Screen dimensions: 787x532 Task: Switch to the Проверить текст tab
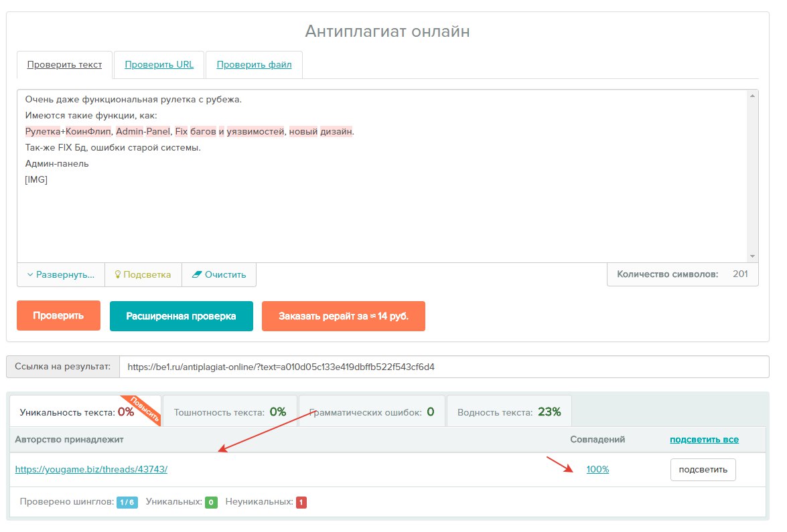[x=64, y=65]
